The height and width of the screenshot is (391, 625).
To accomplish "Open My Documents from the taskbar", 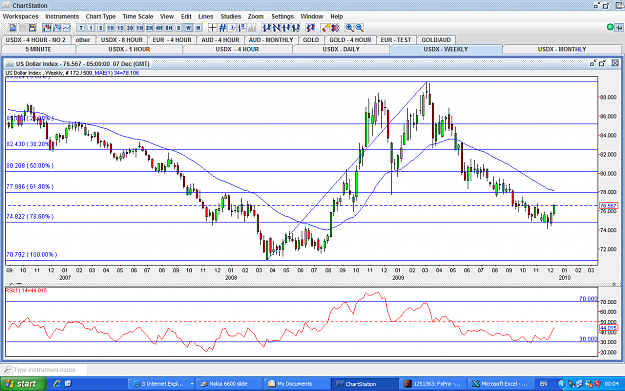I will 296,384.
